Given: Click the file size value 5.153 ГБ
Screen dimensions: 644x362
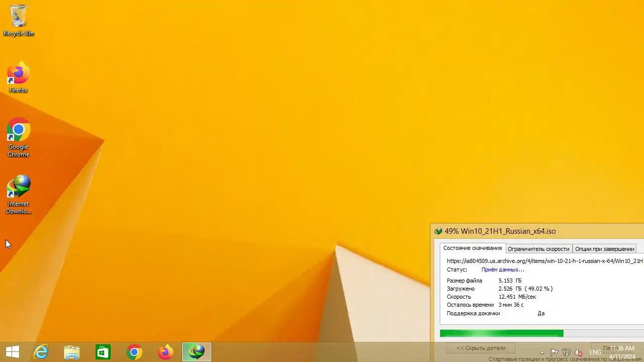Looking at the screenshot, I should (x=510, y=281).
